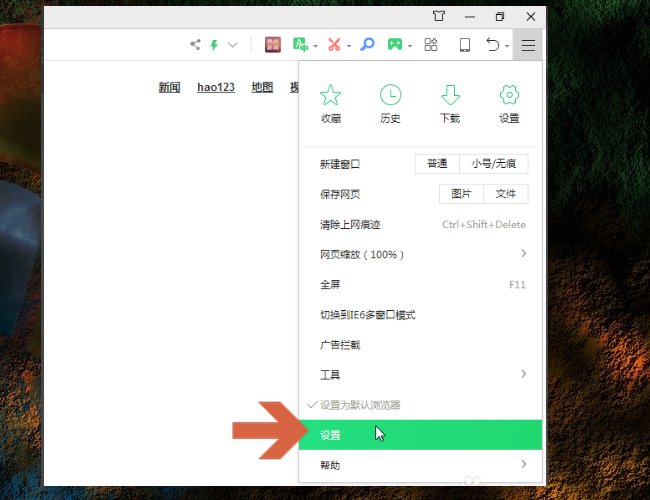This screenshot has height=500, width=650.
Task: Click the share icon in the toolbar
Action: 195,44
